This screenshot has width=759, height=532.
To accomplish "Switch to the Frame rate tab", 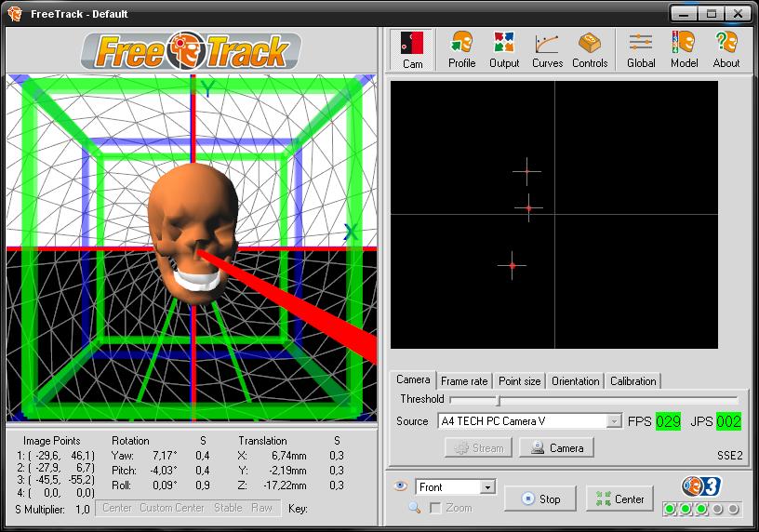I will click(464, 381).
